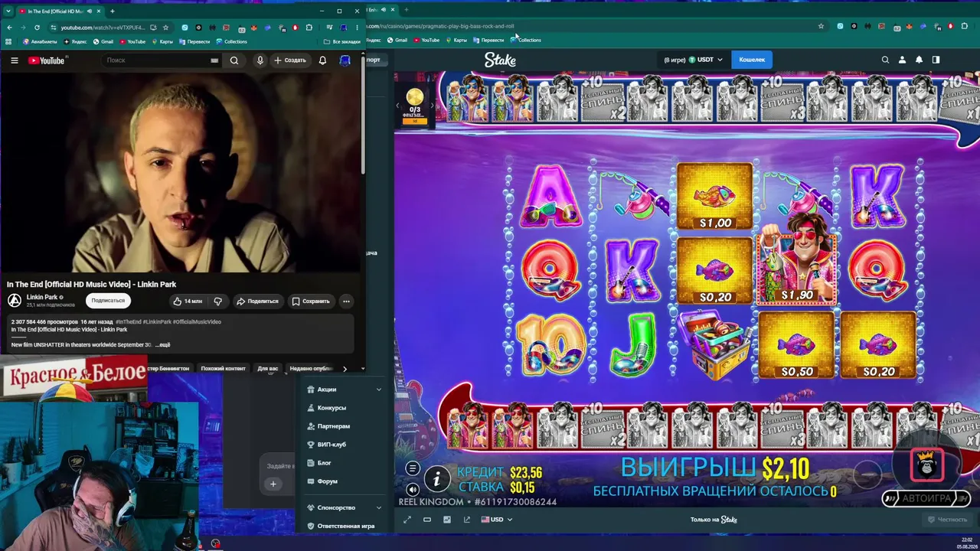Go to the YouTube home logo

tap(47, 60)
